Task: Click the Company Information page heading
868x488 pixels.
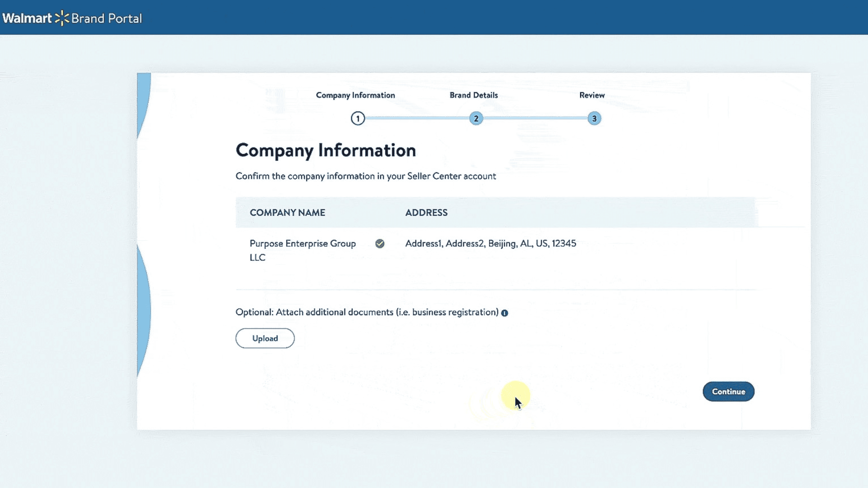Action: pos(325,150)
